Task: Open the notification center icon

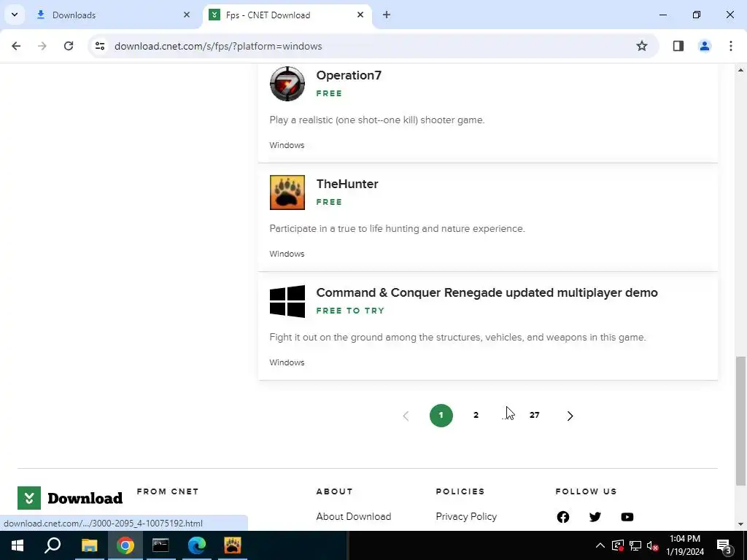Action: pyautogui.click(x=724, y=545)
